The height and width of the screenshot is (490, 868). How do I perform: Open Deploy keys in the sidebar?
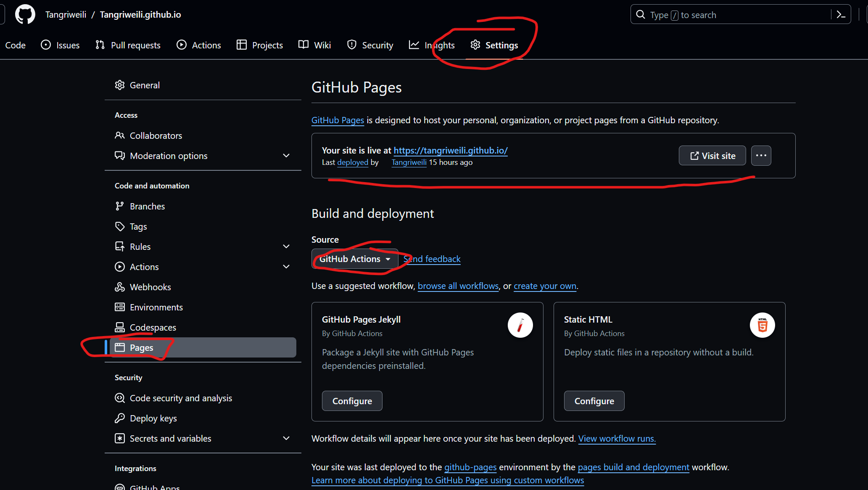[153, 418]
